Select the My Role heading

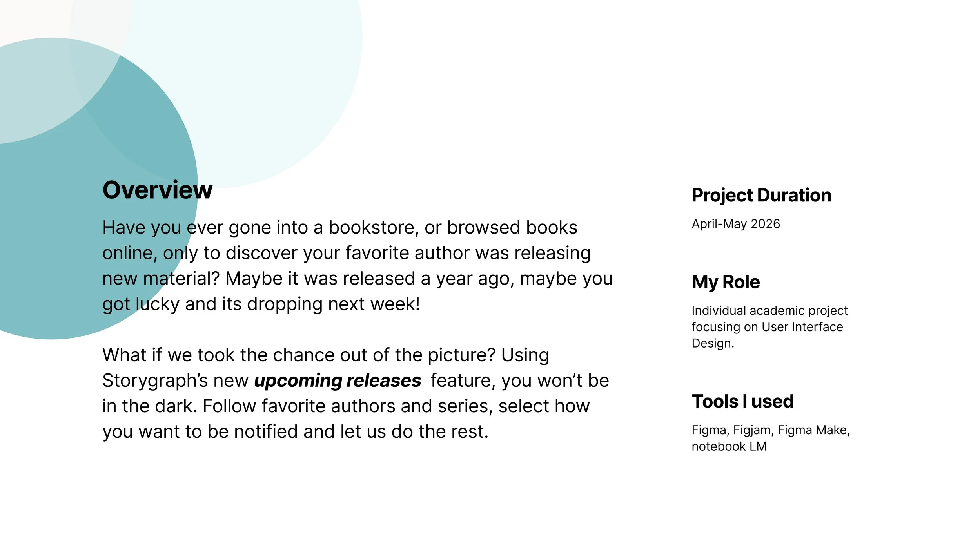pyautogui.click(x=726, y=282)
